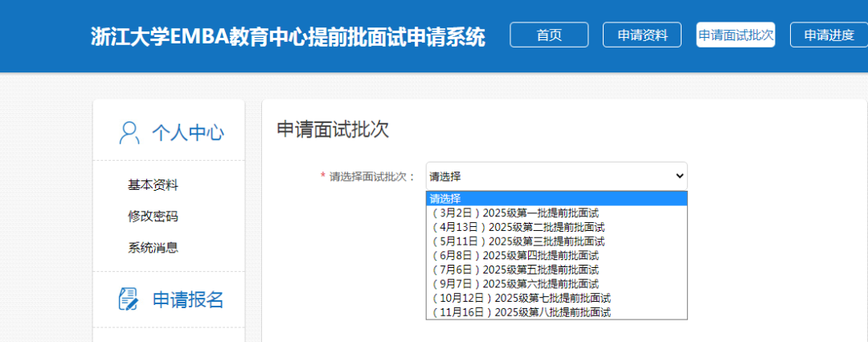Click the 请选择面试批次 field label
Image resolution: width=868 pixels, height=342 pixels.
coord(371,176)
